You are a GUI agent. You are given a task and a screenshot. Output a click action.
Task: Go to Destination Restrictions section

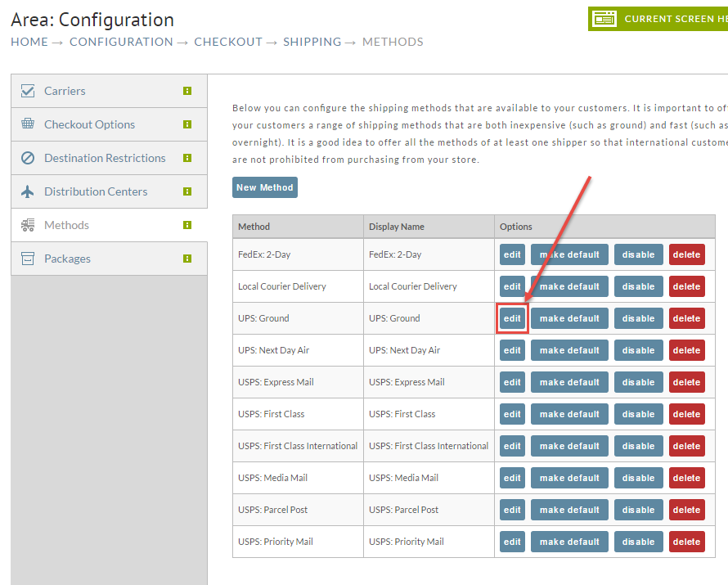point(109,158)
